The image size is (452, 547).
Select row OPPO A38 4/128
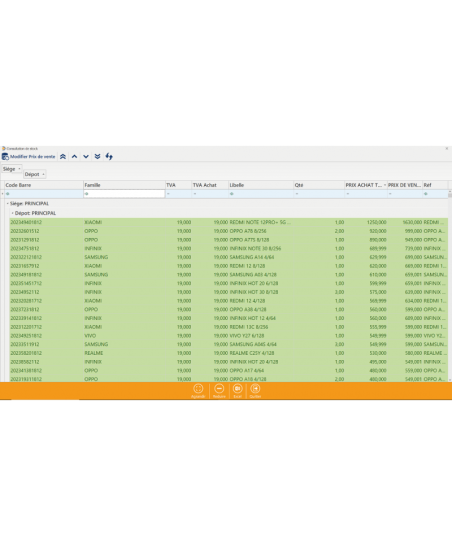pos(228,309)
